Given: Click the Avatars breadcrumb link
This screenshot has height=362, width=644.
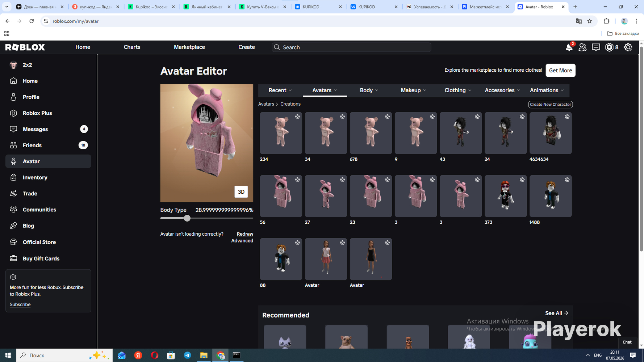Looking at the screenshot, I should [266, 104].
